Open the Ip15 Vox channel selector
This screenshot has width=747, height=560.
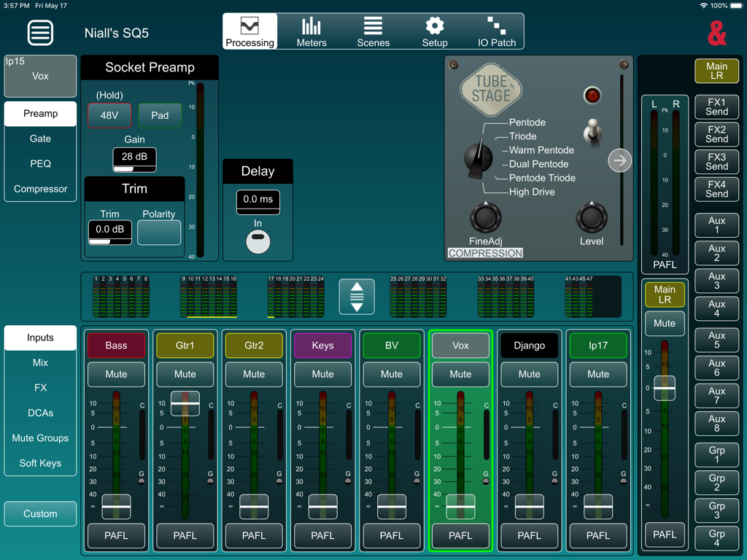tap(40, 76)
